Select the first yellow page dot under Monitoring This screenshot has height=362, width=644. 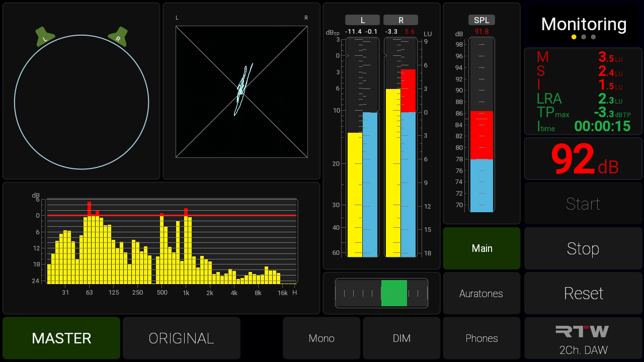tap(574, 37)
